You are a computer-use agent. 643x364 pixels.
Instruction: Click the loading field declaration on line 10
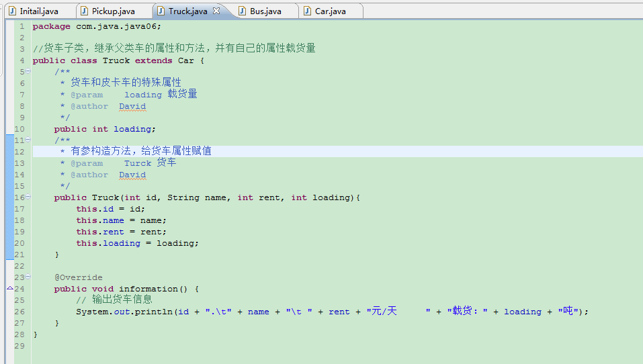(x=132, y=129)
